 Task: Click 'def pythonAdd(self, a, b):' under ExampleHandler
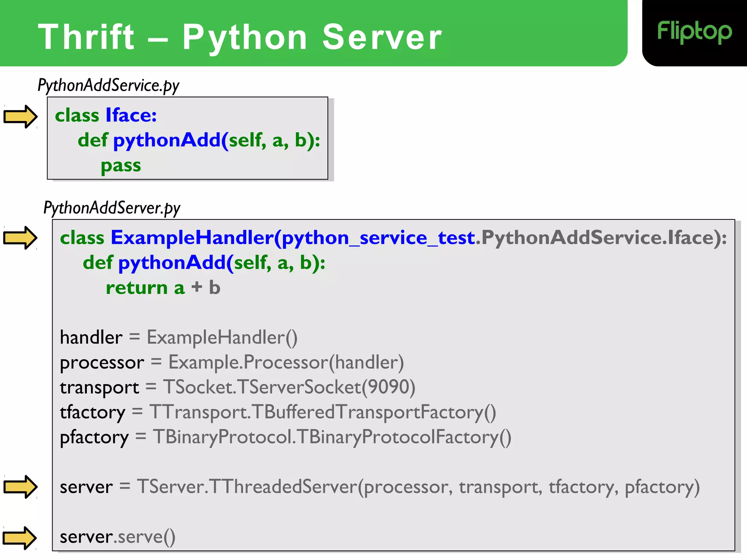pos(204,263)
